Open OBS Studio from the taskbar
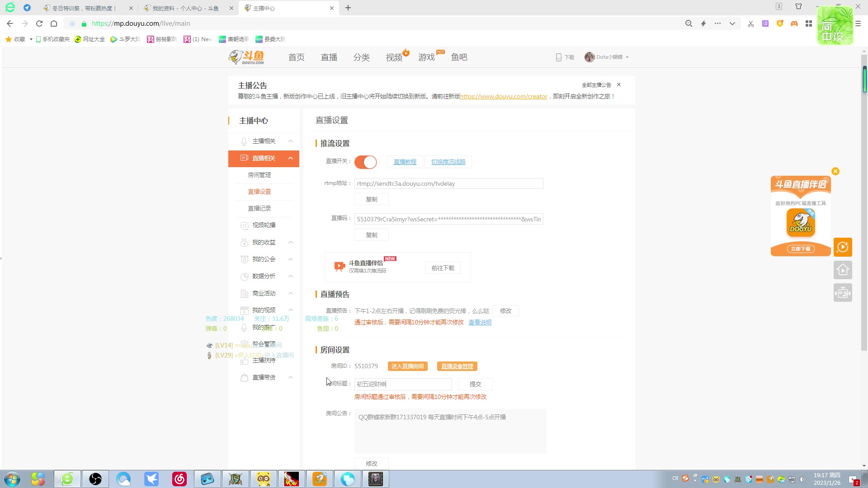The image size is (868, 488). point(95,479)
